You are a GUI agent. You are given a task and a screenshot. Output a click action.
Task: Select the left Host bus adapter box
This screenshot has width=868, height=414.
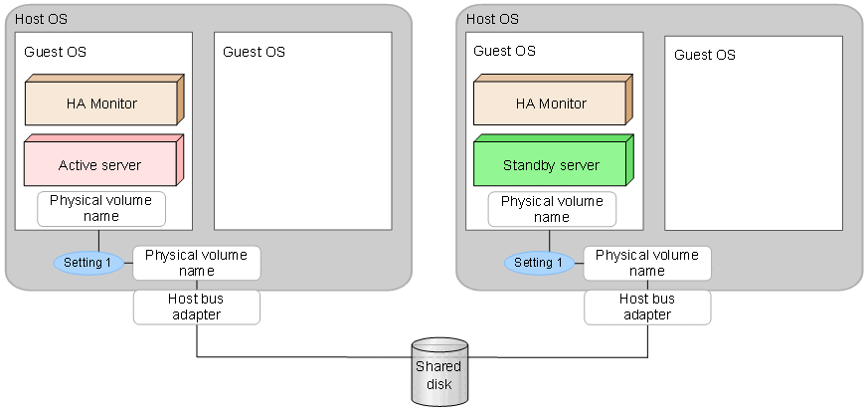point(197,307)
